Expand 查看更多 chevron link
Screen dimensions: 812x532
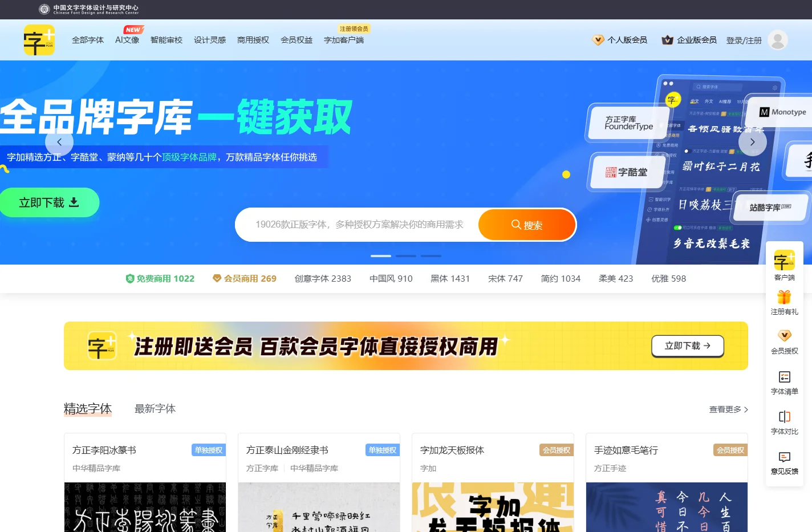(x=729, y=409)
